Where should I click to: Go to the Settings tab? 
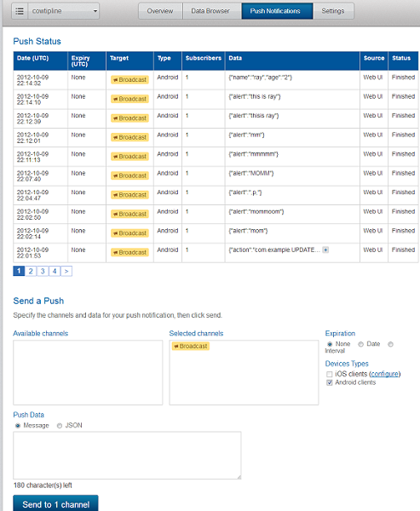(x=333, y=11)
